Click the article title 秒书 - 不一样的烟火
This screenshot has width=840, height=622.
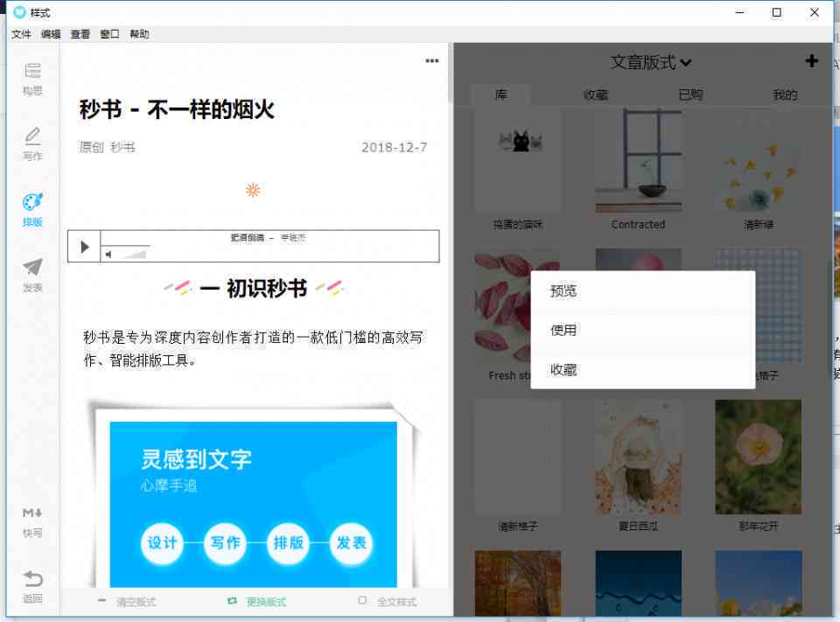click(177, 110)
